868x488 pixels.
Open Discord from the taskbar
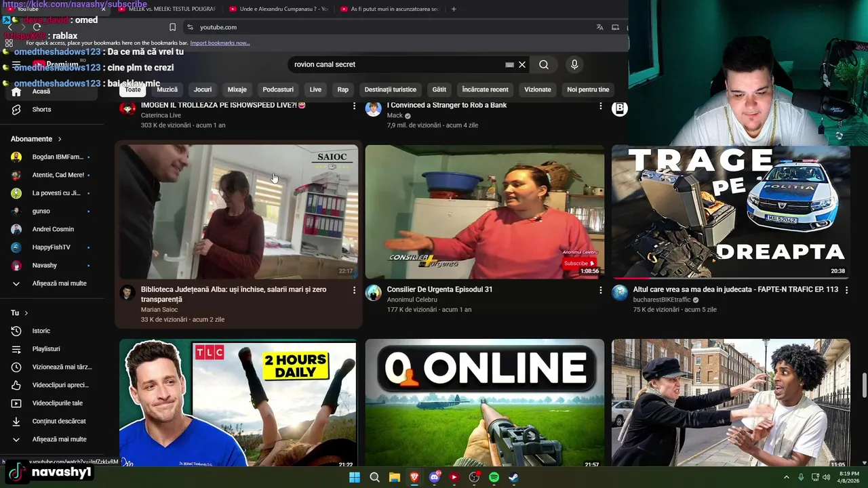click(435, 477)
